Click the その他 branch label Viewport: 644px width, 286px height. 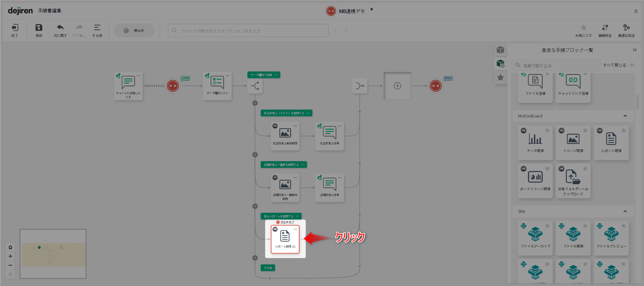coord(268,268)
